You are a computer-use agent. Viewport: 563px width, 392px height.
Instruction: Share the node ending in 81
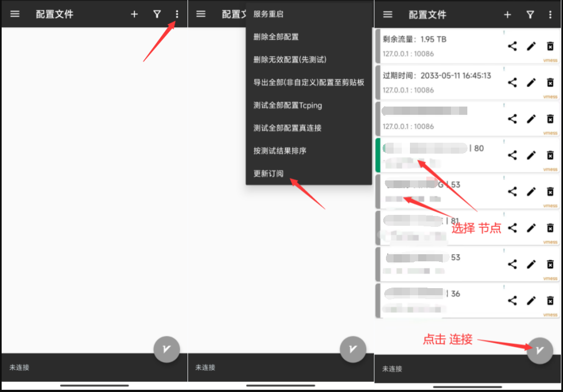coord(512,227)
